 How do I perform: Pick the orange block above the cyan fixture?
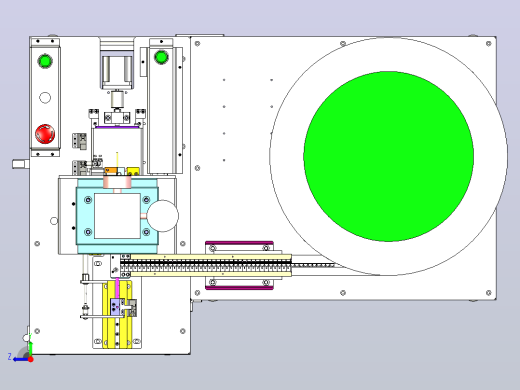(x=111, y=171)
